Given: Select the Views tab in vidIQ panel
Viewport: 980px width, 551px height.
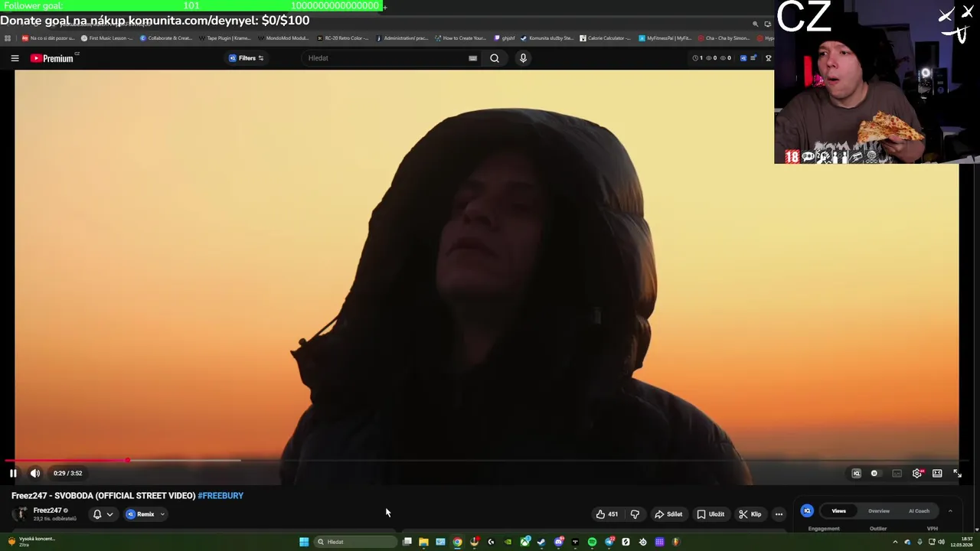Looking at the screenshot, I should click(839, 511).
